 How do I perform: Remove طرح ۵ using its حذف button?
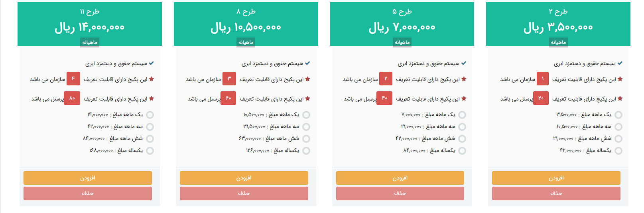(400, 193)
